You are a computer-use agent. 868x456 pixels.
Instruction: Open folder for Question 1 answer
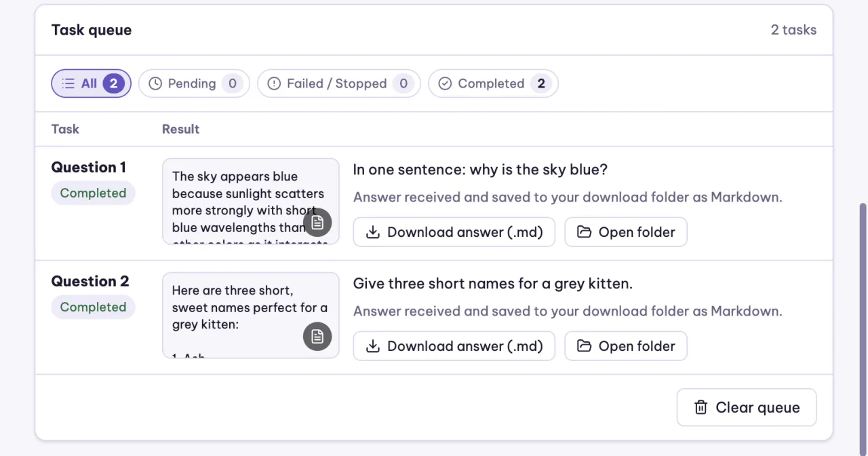(x=626, y=232)
